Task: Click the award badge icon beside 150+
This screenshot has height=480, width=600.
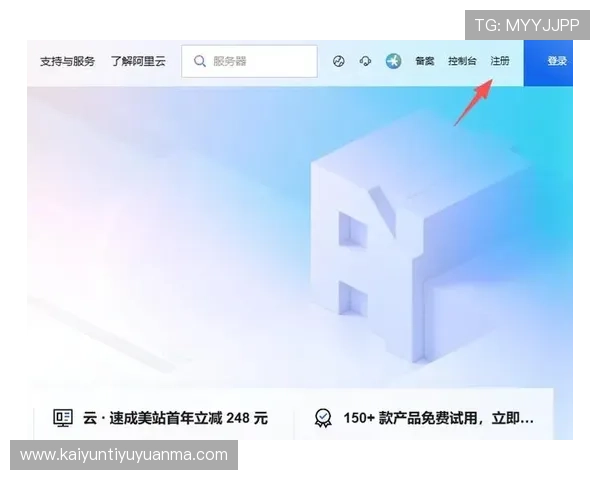Action: (x=323, y=418)
